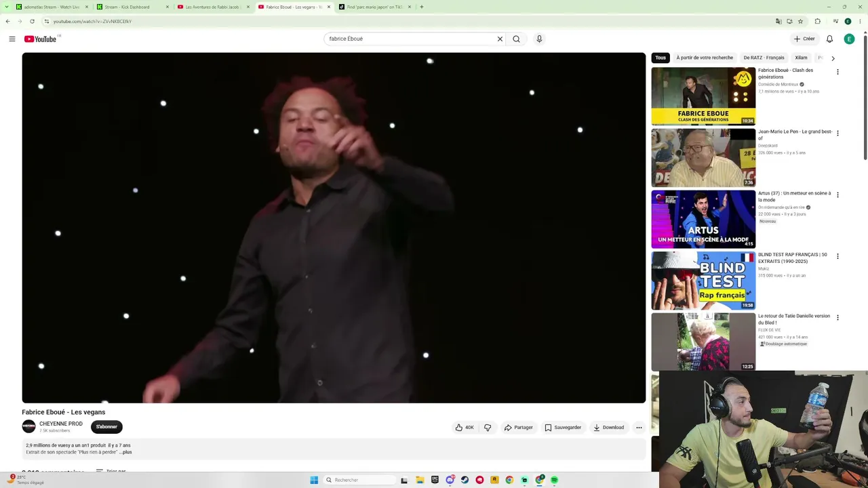Select the Tous filter chip

tap(660, 58)
